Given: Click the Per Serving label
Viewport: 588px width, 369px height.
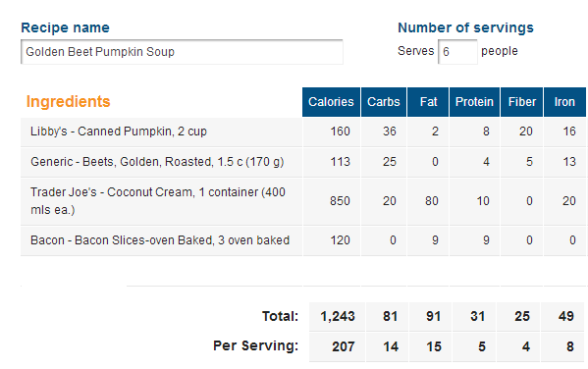Looking at the screenshot, I should coord(256,345).
